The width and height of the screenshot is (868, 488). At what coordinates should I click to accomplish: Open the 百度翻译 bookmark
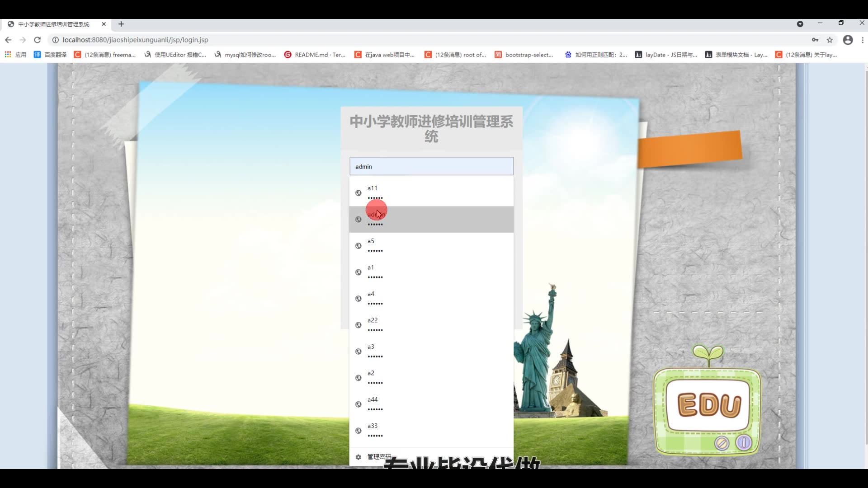tap(50, 55)
